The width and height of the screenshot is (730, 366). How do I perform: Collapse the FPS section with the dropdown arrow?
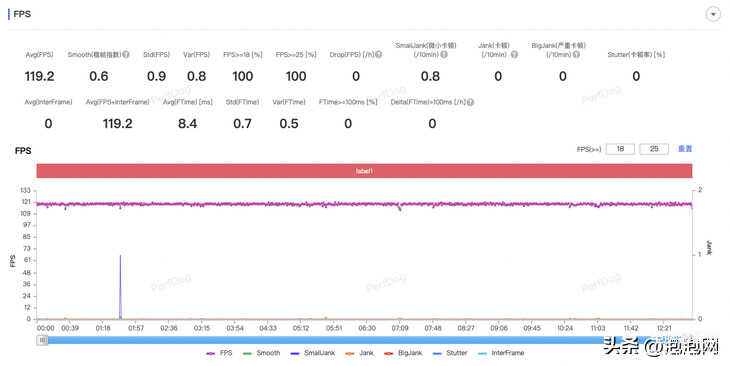pos(713,14)
